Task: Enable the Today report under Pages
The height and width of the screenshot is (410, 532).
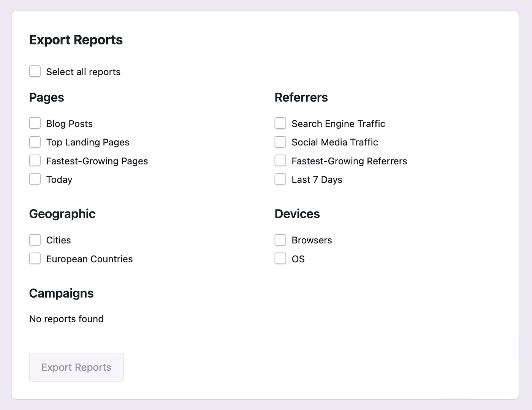Action: tap(35, 179)
